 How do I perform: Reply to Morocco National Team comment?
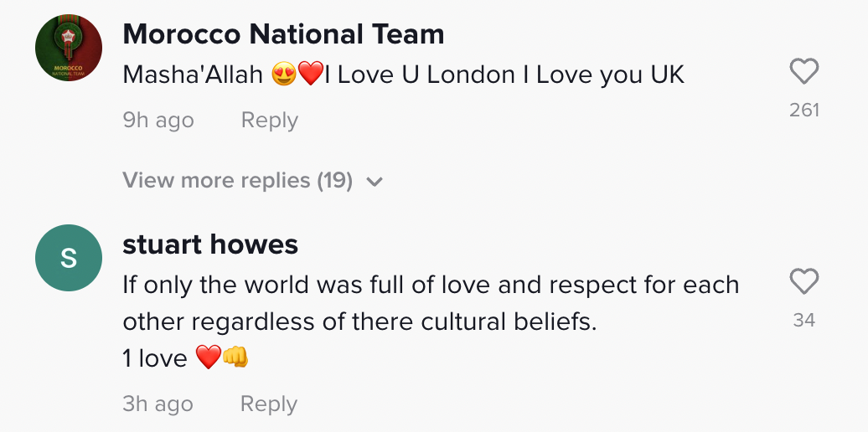point(269,121)
